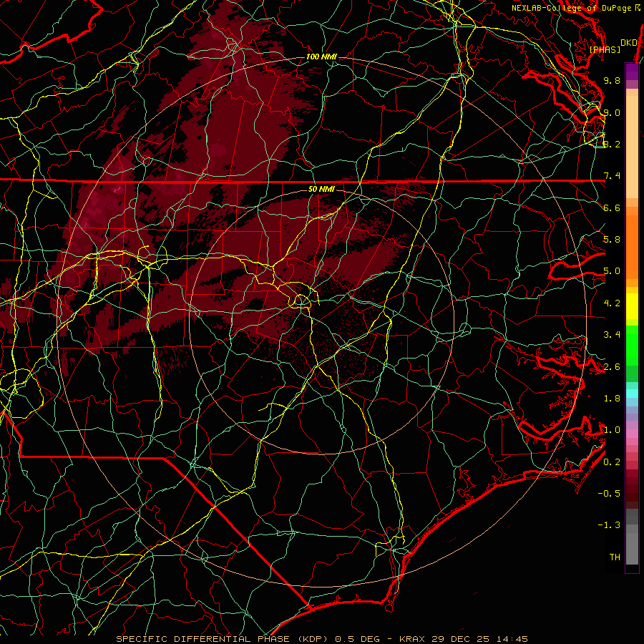Image resolution: width=644 pixels, height=644 pixels.
Task: Click the 9.0 value on the color scale
Action: click(612, 112)
